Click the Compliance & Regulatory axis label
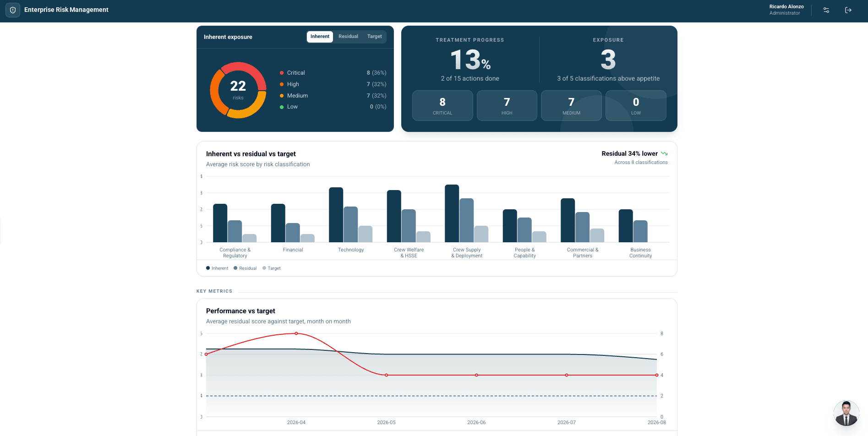Image resolution: width=868 pixels, height=436 pixels. (x=235, y=253)
